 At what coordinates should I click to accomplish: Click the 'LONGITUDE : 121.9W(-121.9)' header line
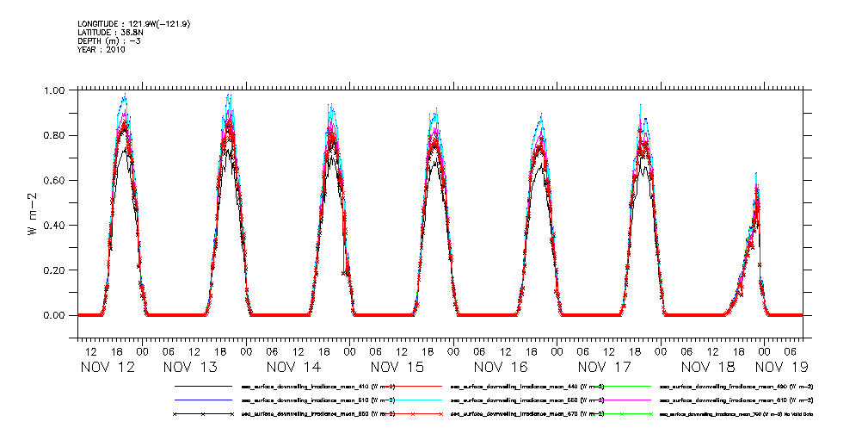coord(134,24)
